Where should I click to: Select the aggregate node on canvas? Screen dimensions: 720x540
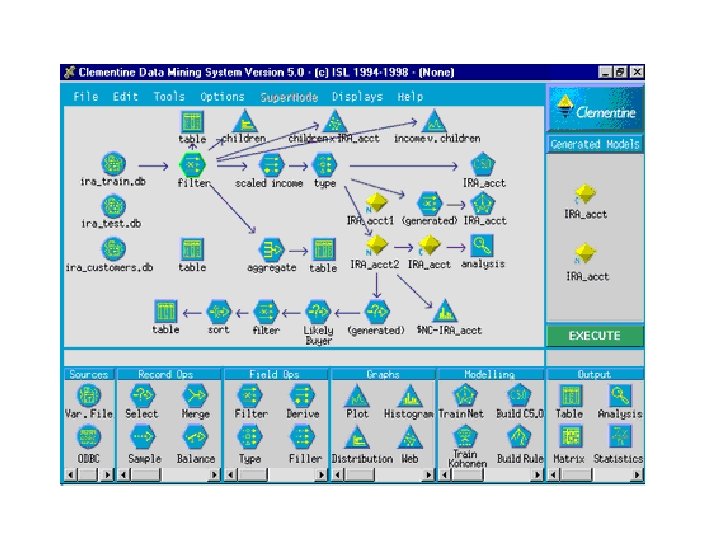tap(272, 250)
